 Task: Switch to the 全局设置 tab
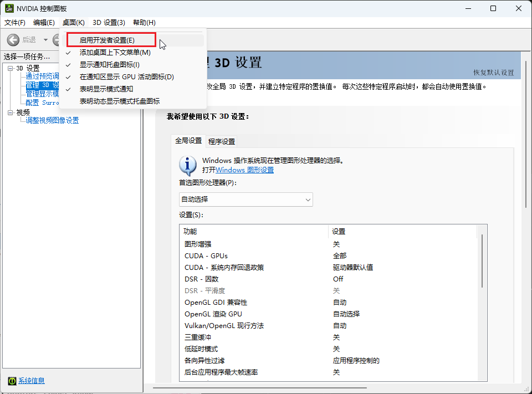point(188,141)
